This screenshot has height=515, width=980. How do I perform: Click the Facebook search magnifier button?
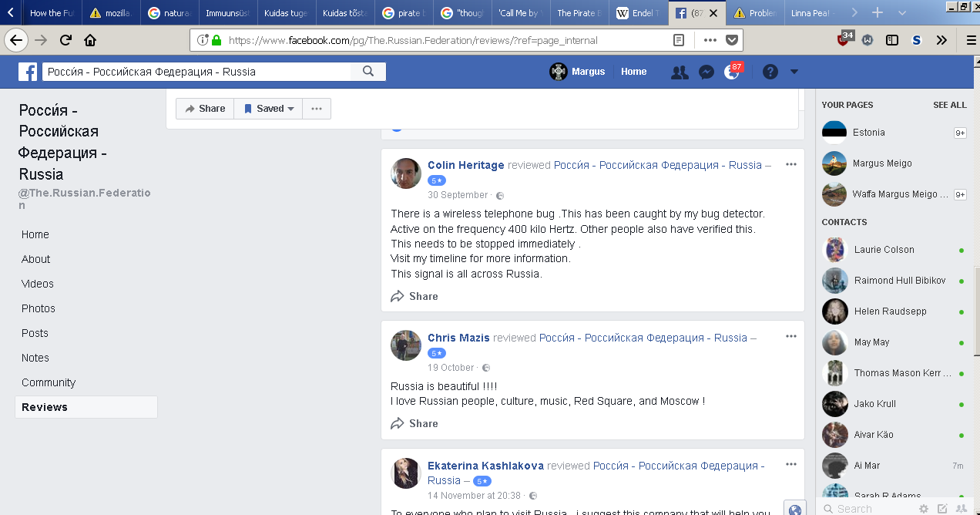[x=368, y=72]
